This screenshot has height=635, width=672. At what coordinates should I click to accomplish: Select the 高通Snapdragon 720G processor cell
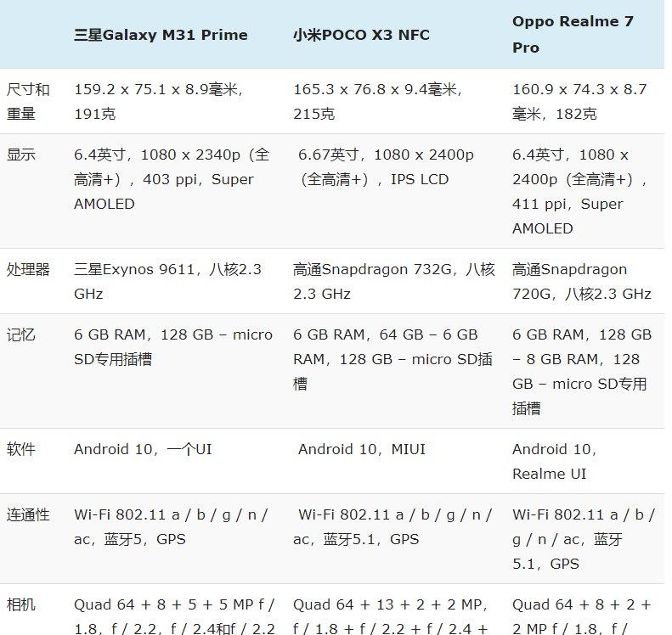582,281
